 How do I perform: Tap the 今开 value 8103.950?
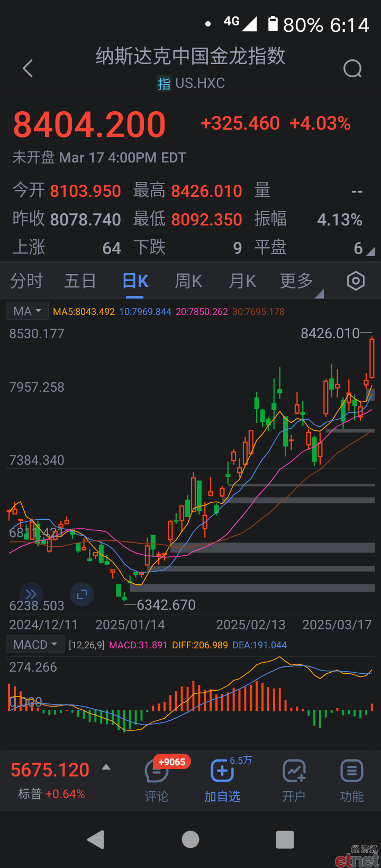click(x=86, y=191)
